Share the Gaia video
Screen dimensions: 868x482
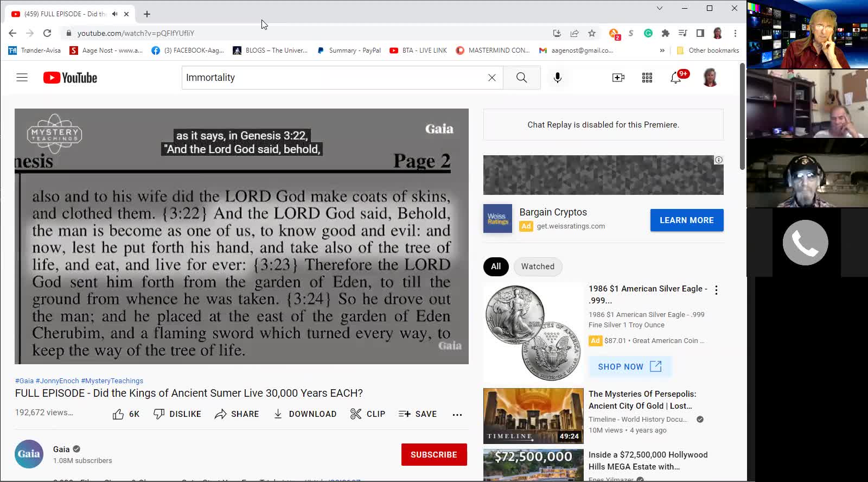tap(237, 414)
